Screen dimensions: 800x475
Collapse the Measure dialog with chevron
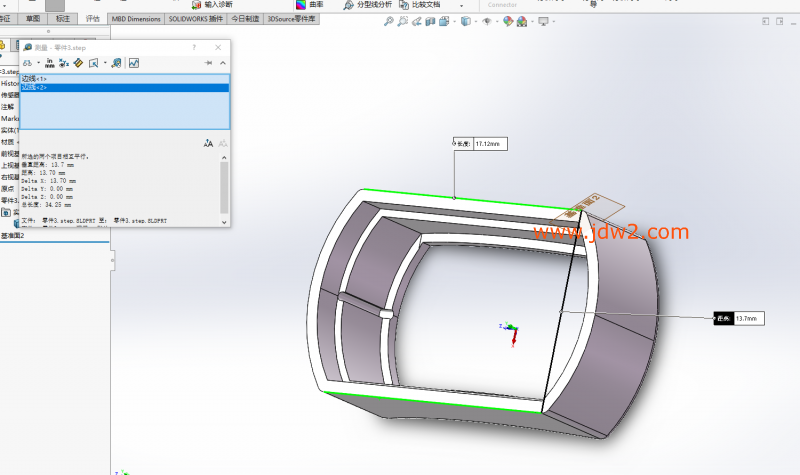coord(221,63)
